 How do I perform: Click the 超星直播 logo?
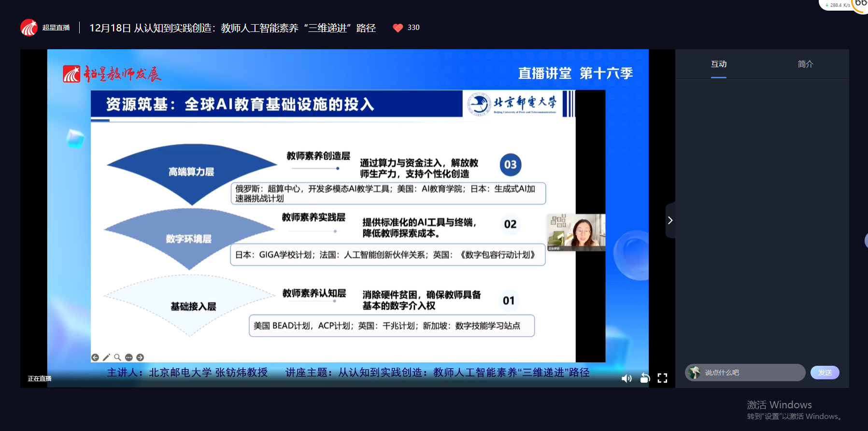[45, 28]
